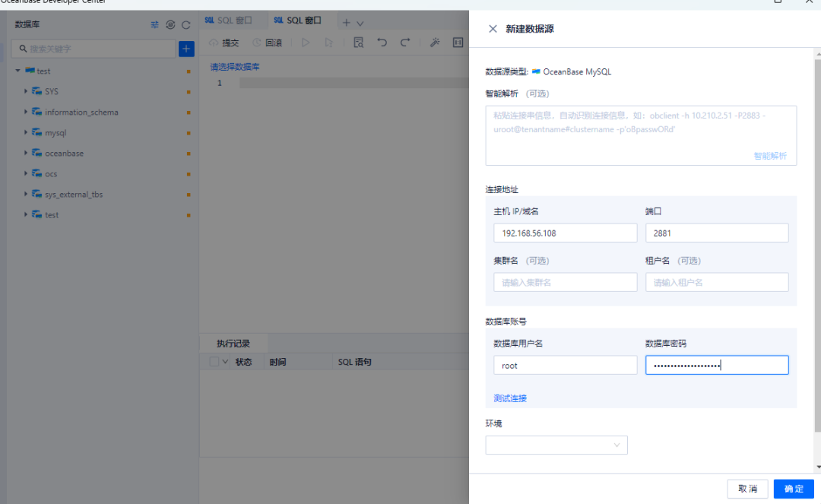The width and height of the screenshot is (821, 504).
Task: Open the dropdown arrow beside the record checkbox
Action: pyautogui.click(x=225, y=362)
